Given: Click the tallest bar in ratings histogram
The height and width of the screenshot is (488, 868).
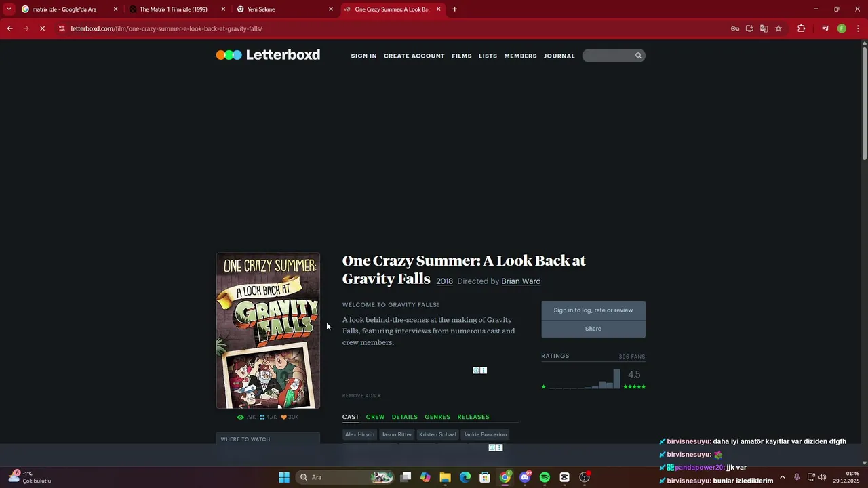Looking at the screenshot, I should (x=616, y=379).
